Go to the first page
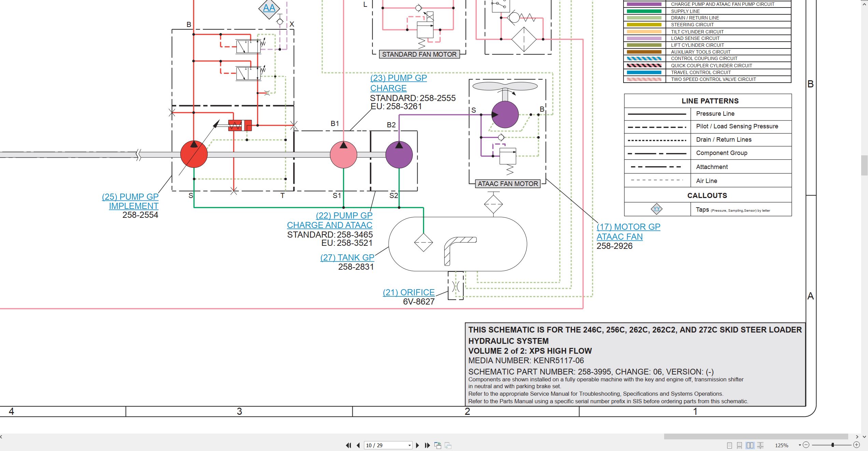 pos(348,445)
